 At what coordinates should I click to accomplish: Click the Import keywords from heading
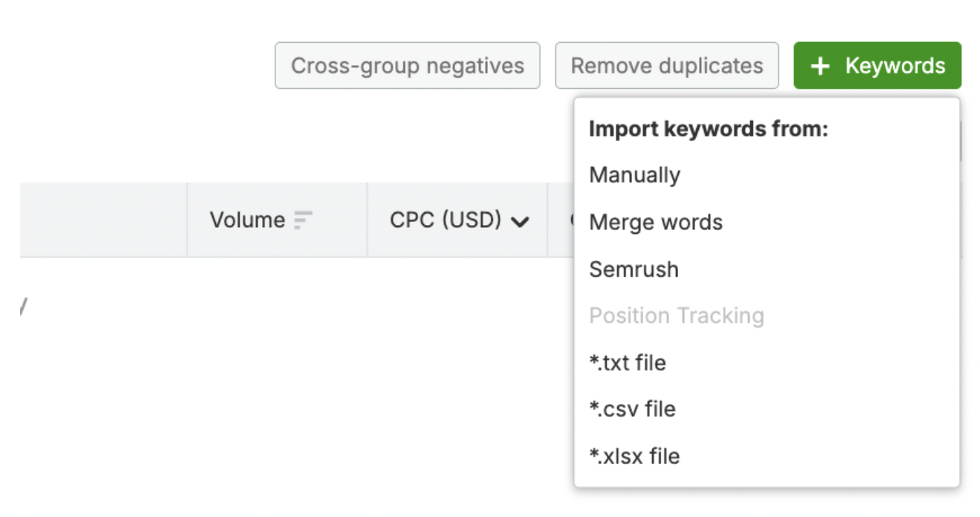tap(708, 129)
